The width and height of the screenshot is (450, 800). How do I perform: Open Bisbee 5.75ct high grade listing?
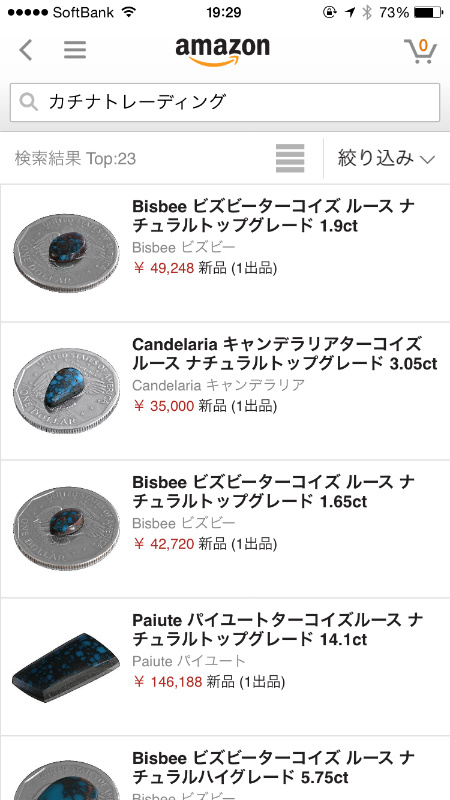point(273,767)
